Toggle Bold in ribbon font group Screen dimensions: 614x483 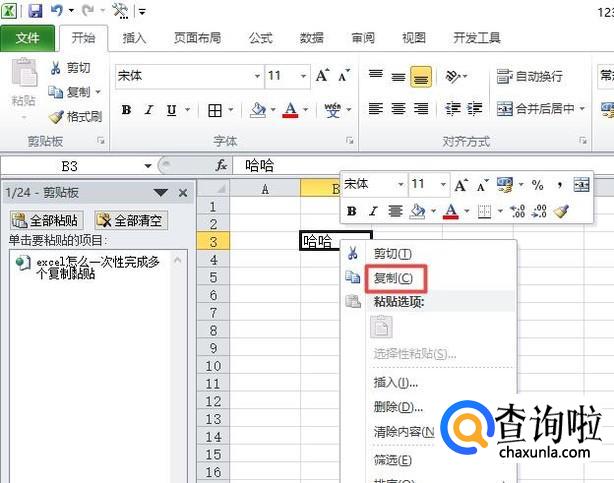(x=126, y=110)
